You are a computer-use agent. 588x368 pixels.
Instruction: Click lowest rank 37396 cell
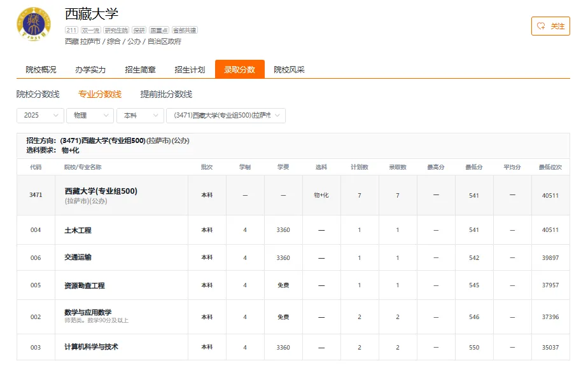tap(550, 317)
